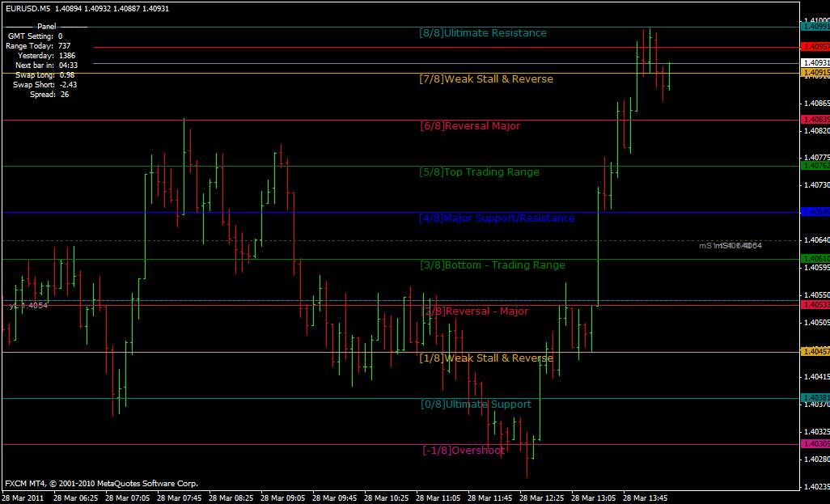Expand the Panel header section

(x=46, y=26)
